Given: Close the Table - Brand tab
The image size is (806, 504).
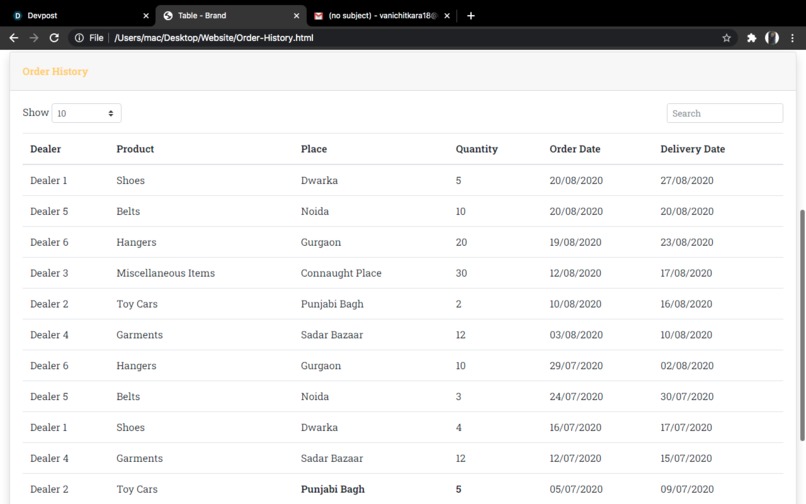Looking at the screenshot, I should point(296,15).
